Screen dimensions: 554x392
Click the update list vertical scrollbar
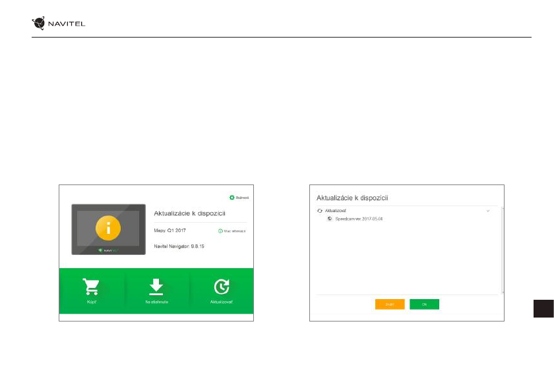503,250
